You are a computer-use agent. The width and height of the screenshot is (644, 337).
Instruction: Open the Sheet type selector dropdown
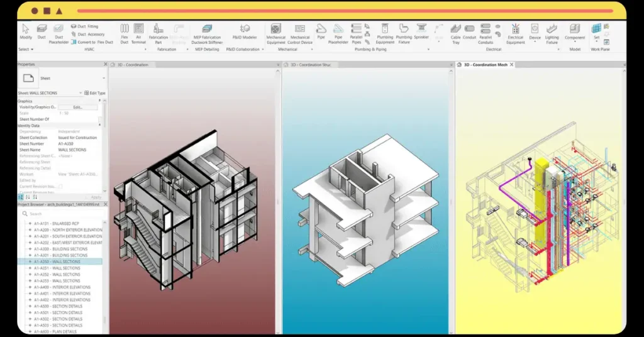point(104,78)
